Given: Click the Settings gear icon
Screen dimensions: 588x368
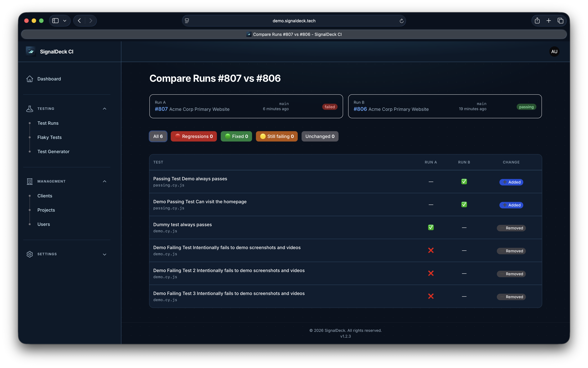Looking at the screenshot, I should tap(30, 254).
